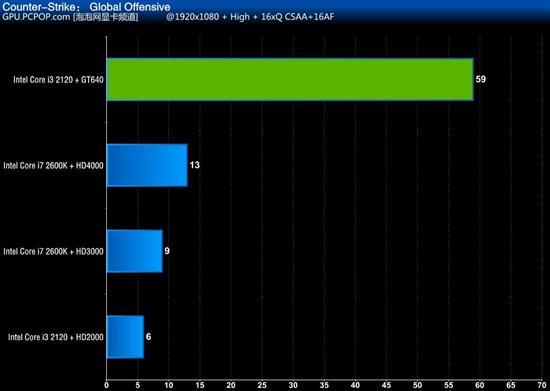Select the Intel Core i3 2120 + HD2000 label
This screenshot has height=391, width=550.
[56, 337]
